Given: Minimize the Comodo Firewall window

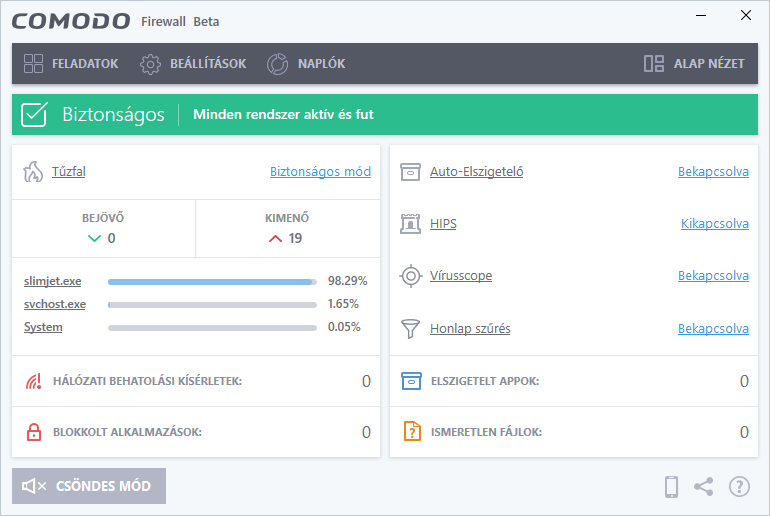Looking at the screenshot, I should (x=701, y=16).
